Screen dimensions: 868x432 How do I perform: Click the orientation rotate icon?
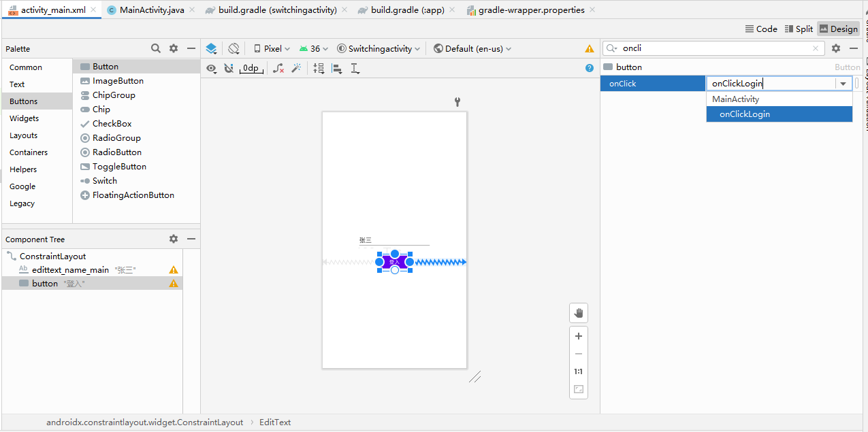[x=234, y=49]
